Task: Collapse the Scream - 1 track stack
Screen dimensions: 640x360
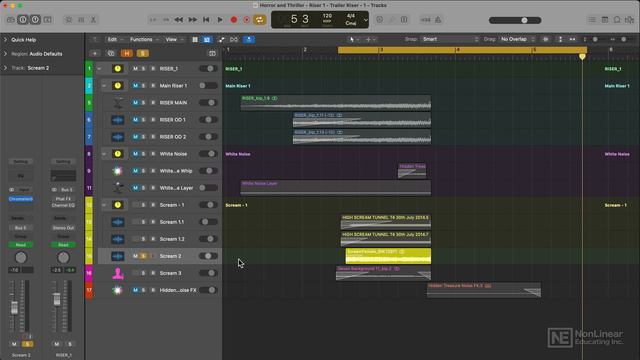Action: pos(104,205)
